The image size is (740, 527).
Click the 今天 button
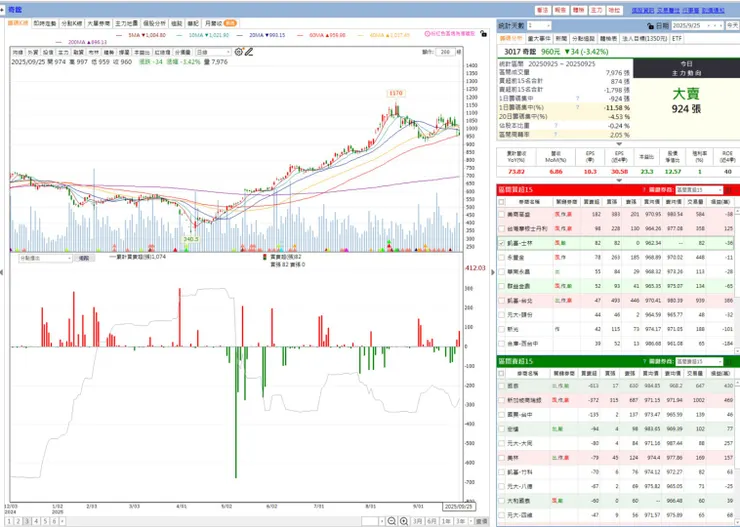click(732, 25)
